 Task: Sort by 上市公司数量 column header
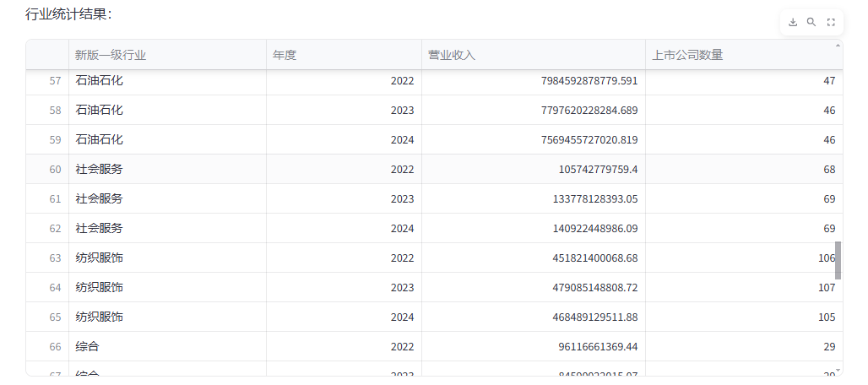pyautogui.click(x=744, y=55)
